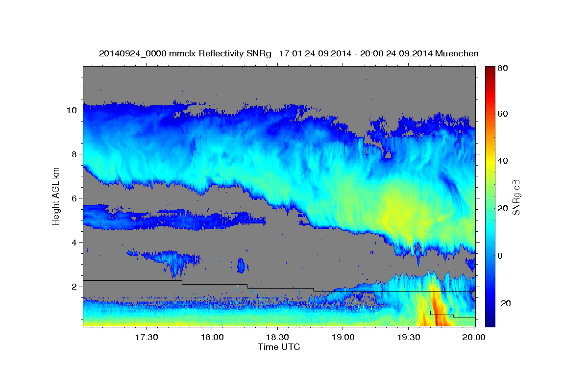Click the colorbar value label 80

point(502,69)
